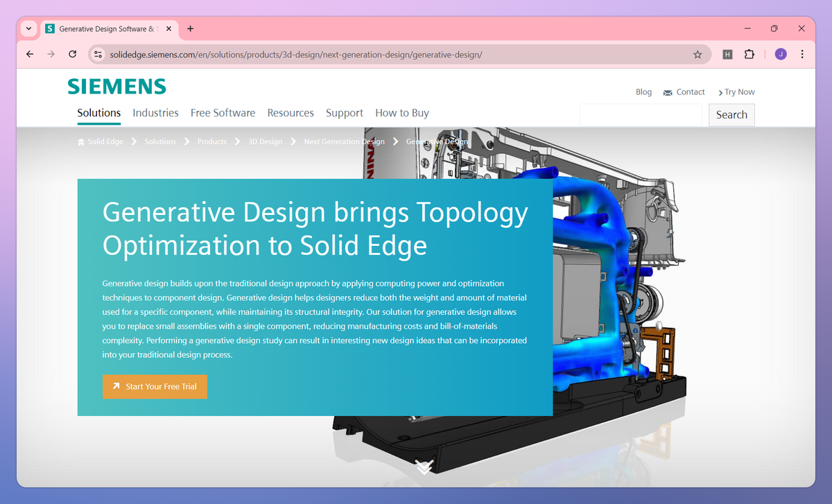Click the browser forward arrow

click(51, 54)
